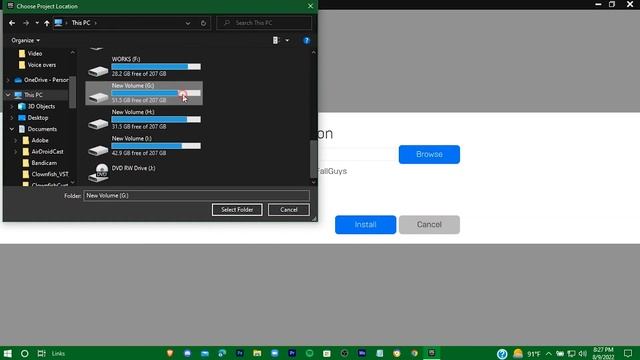
Task: Go forward using the Forward arrow
Action: (26, 23)
